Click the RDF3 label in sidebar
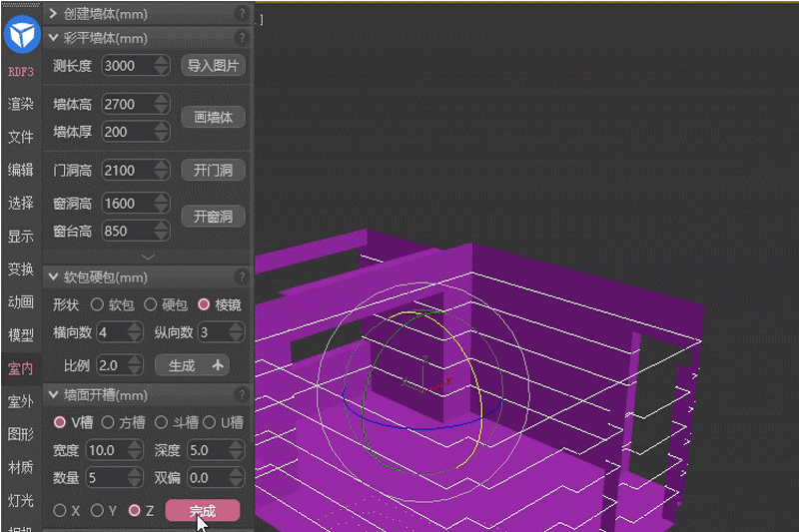The width and height of the screenshot is (799, 532). [21, 72]
